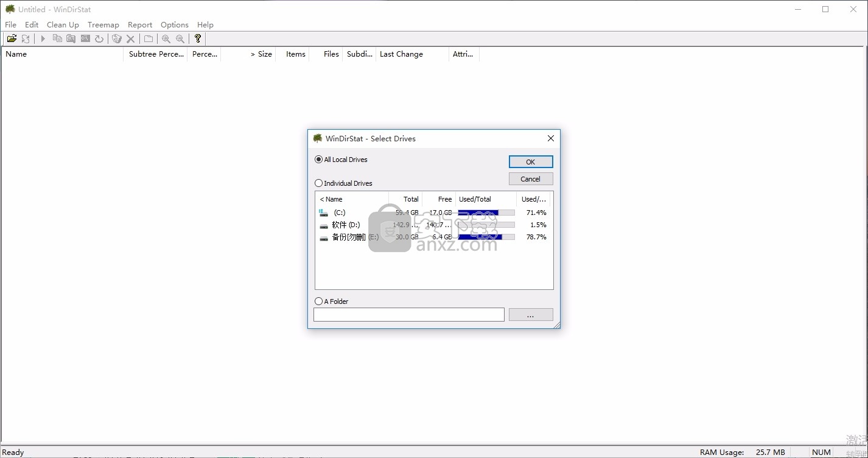Click the Explorer Here toolbar icon

tap(71, 38)
